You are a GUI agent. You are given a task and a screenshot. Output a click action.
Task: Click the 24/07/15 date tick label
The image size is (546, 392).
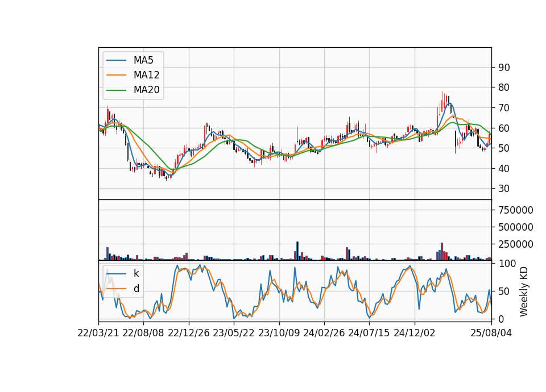369,333
